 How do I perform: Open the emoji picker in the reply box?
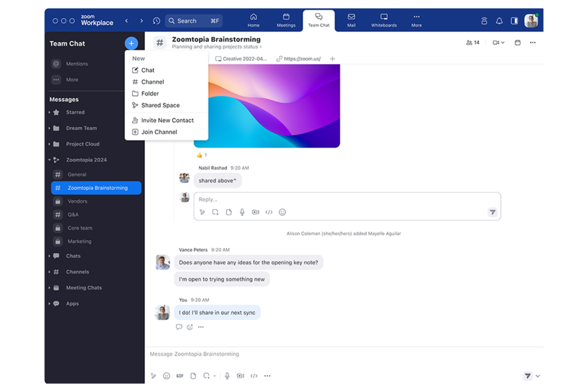point(282,212)
